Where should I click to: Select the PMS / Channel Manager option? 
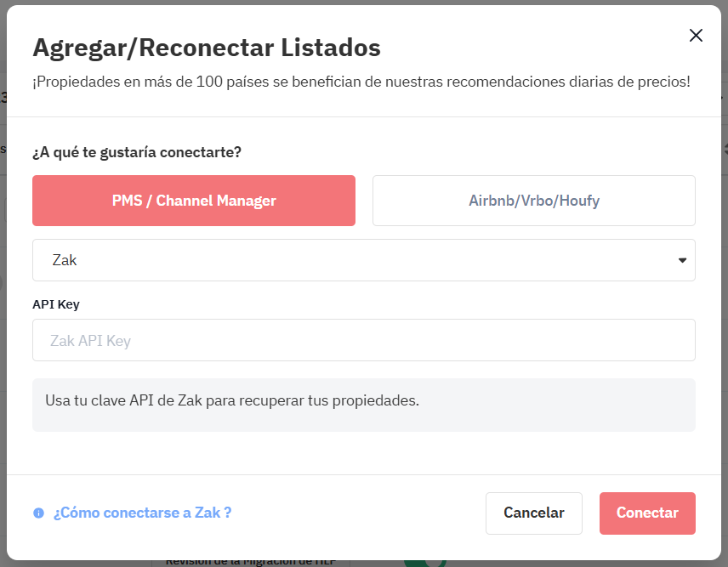(194, 201)
